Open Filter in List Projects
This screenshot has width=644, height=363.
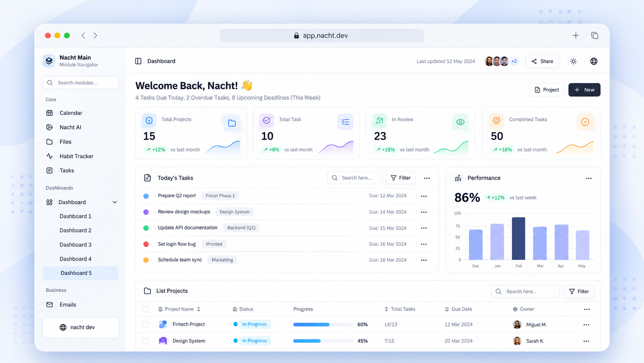(x=579, y=292)
